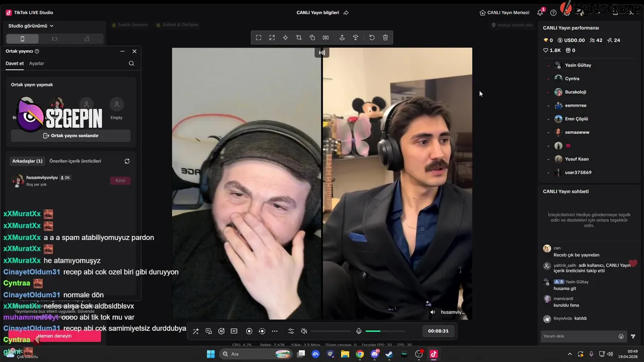Viewport: 644px width, 362px height.
Task: Toggle the microphone mute icon
Action: pyautogui.click(x=359, y=331)
